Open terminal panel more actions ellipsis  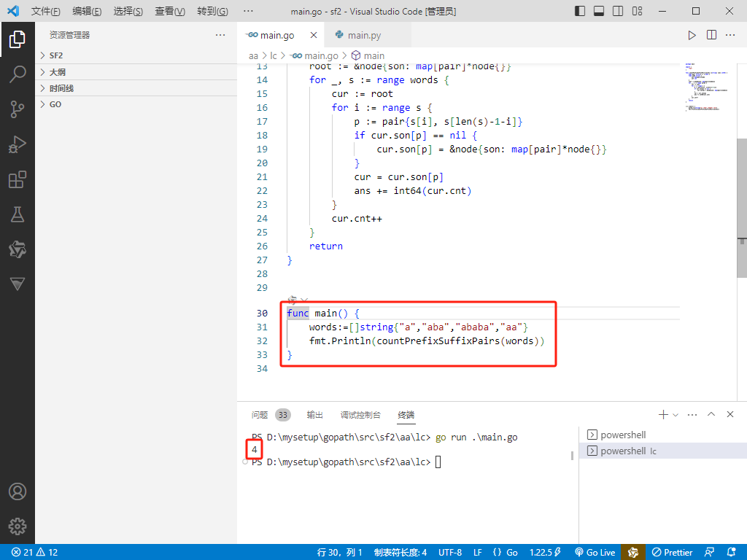692,415
